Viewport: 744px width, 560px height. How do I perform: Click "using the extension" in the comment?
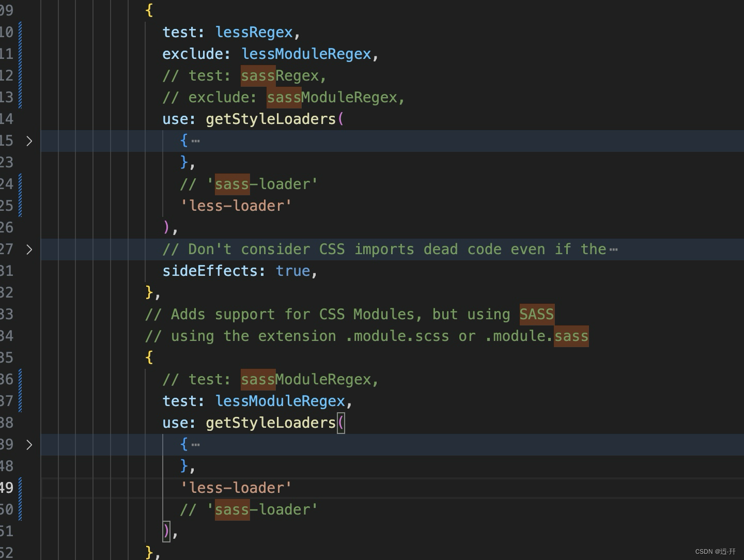pos(254,336)
